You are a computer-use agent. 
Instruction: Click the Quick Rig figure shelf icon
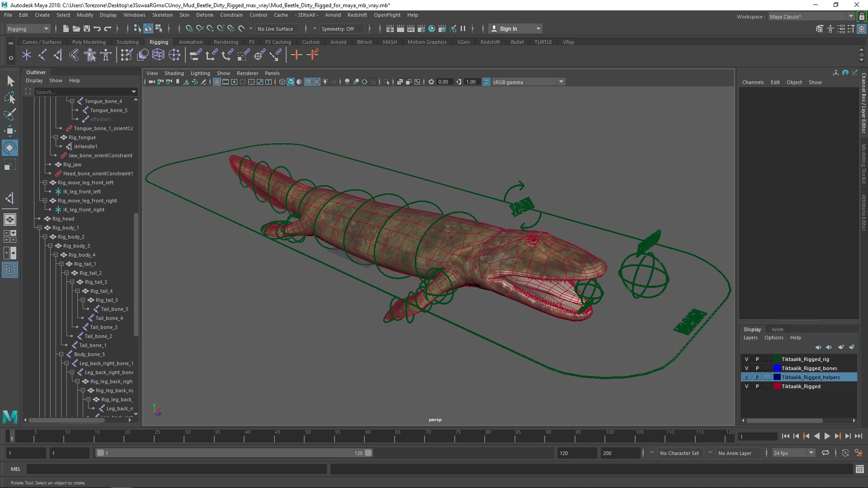(90, 55)
